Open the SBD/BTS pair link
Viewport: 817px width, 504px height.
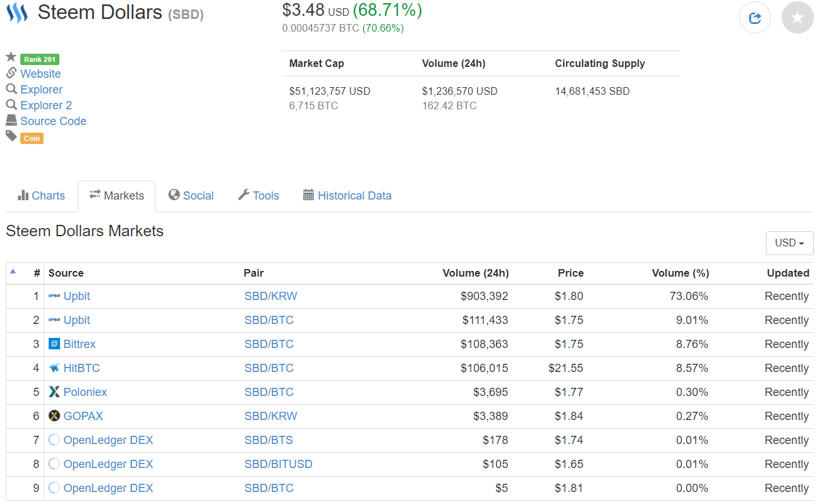pyautogui.click(x=269, y=440)
